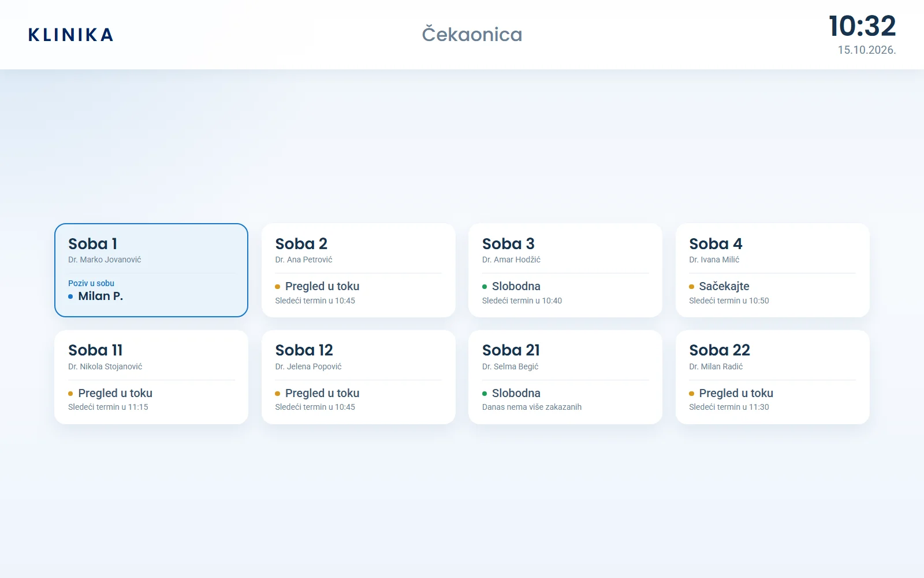Screen dimensions: 924x578
Task: Click the Poziv u sobu label
Action: coord(91,283)
